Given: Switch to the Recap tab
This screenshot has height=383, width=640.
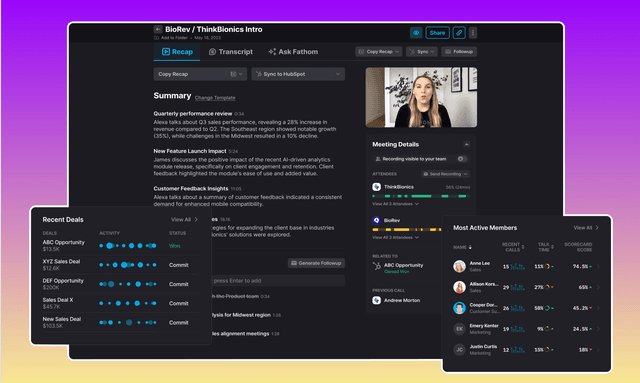Looking at the screenshot, I should click(x=177, y=52).
